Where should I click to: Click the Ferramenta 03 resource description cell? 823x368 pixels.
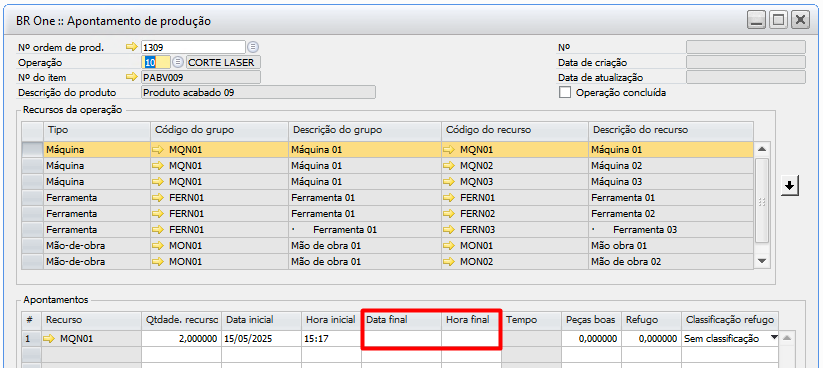coord(671,230)
